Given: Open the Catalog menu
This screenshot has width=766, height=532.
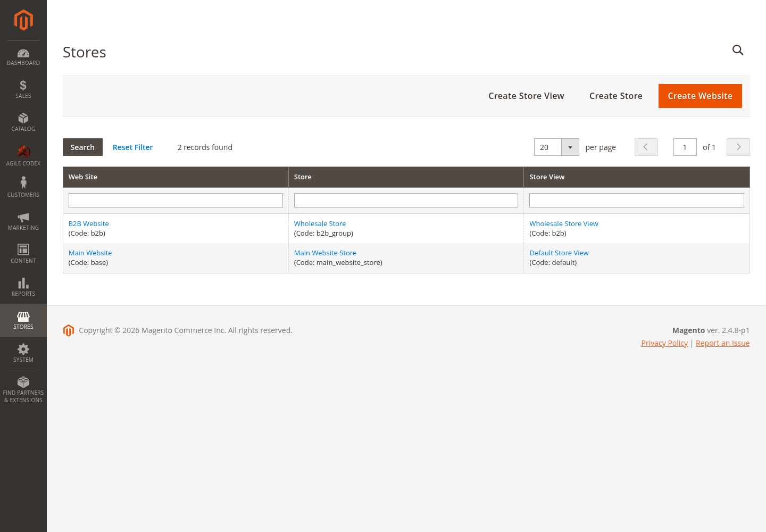Looking at the screenshot, I should pos(23,122).
